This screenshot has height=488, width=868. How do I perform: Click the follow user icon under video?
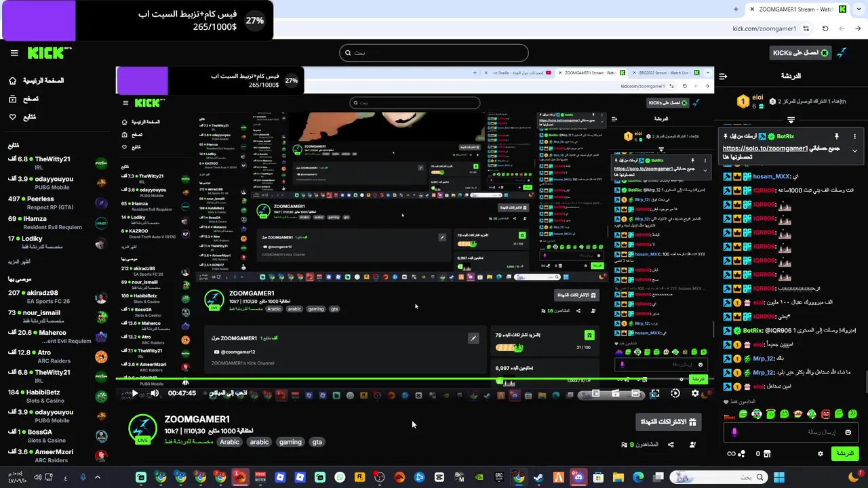692,445
